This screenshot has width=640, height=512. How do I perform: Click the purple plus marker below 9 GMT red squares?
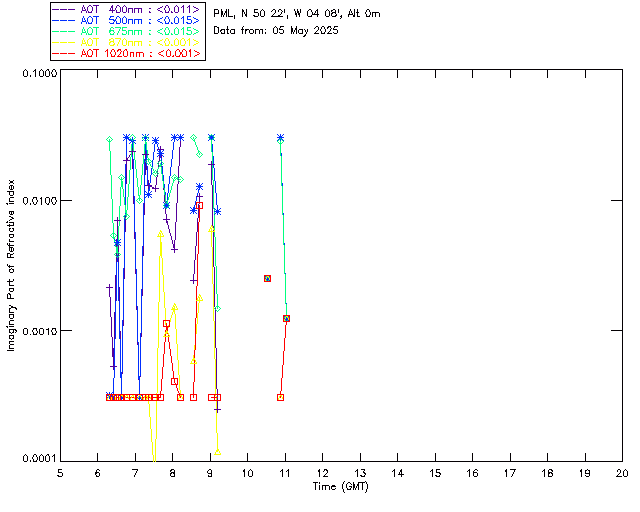pos(217,409)
